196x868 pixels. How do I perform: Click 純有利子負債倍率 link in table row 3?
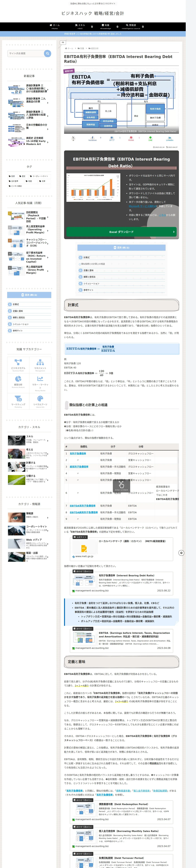tap(79, 467)
